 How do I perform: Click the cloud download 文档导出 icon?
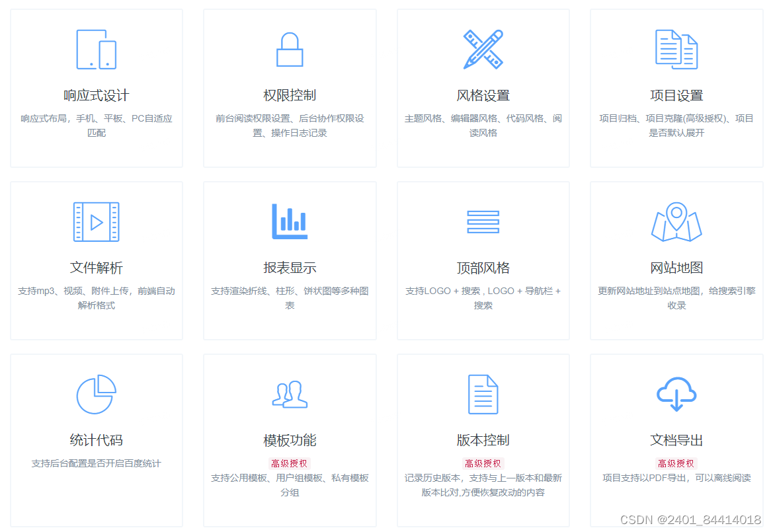676,395
